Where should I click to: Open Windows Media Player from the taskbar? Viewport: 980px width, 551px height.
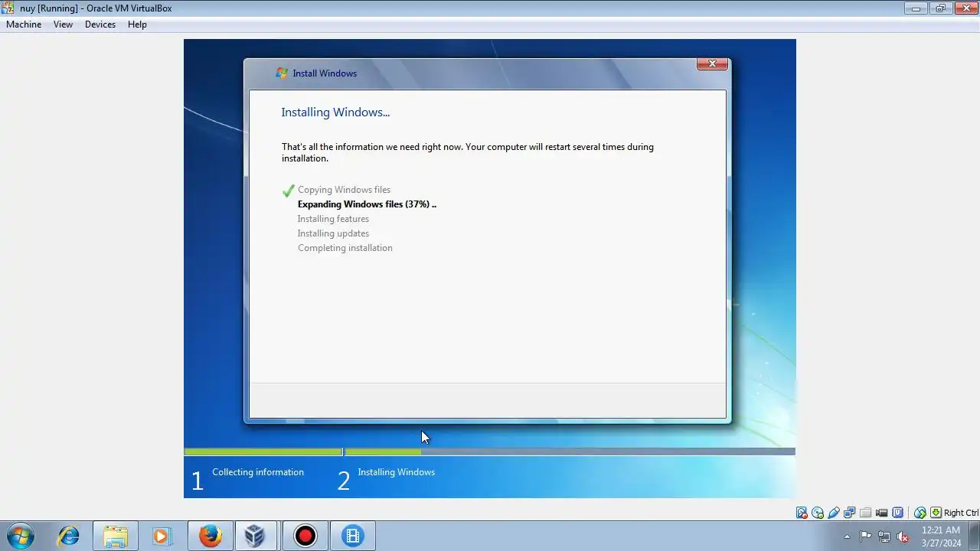click(x=162, y=536)
